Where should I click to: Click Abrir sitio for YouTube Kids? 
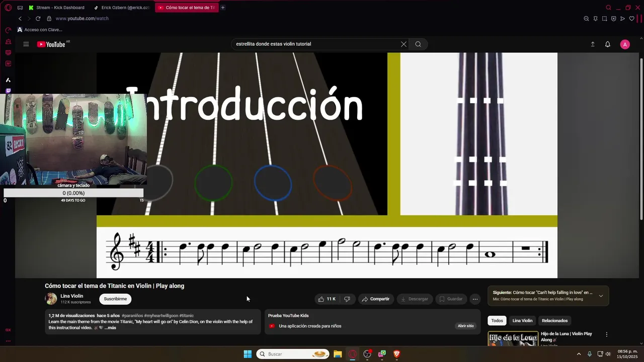[465, 326]
